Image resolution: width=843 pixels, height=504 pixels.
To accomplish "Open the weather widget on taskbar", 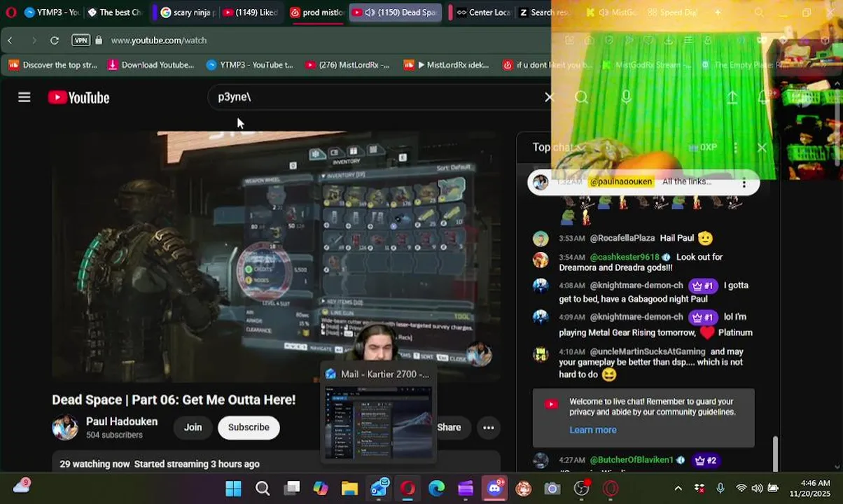I will [x=22, y=486].
